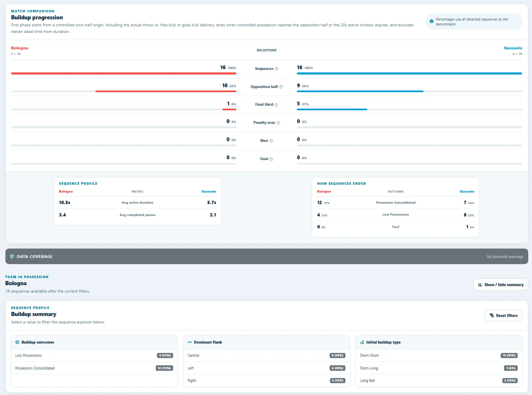This screenshot has height=395, width=532.
Task: Click Bologna's '10 62%' opposition half value
Action: point(229,86)
